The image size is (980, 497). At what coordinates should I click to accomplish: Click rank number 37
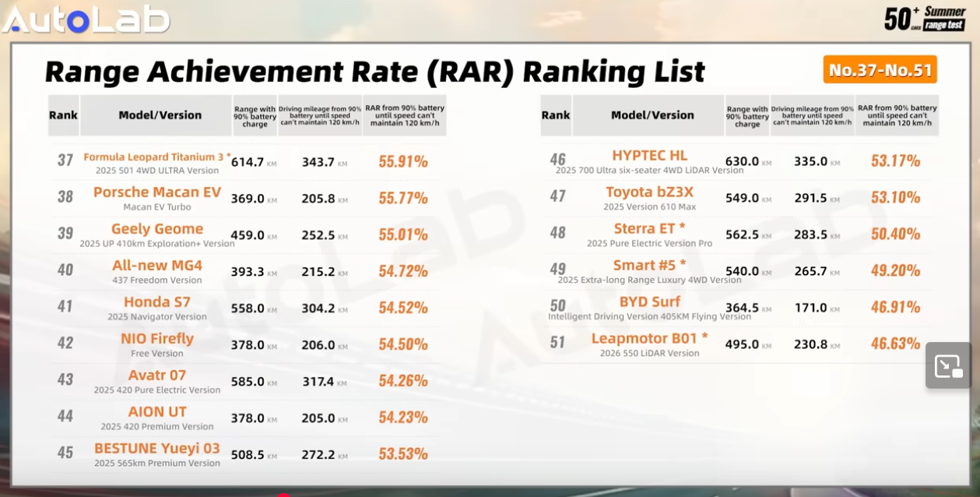point(65,160)
